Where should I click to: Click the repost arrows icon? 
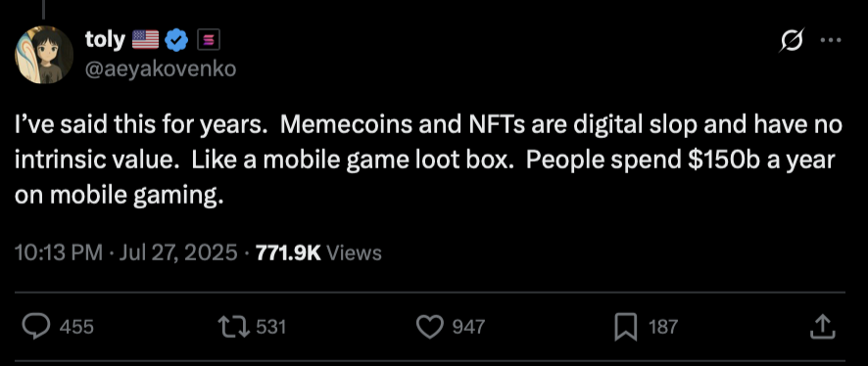click(235, 327)
